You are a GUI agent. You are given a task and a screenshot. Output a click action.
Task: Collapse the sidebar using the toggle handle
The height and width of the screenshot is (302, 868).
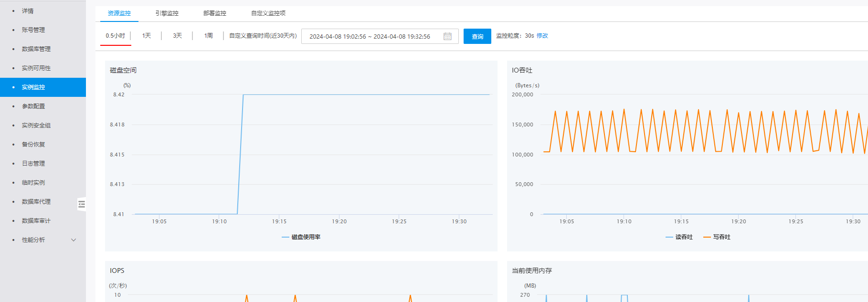(82, 204)
